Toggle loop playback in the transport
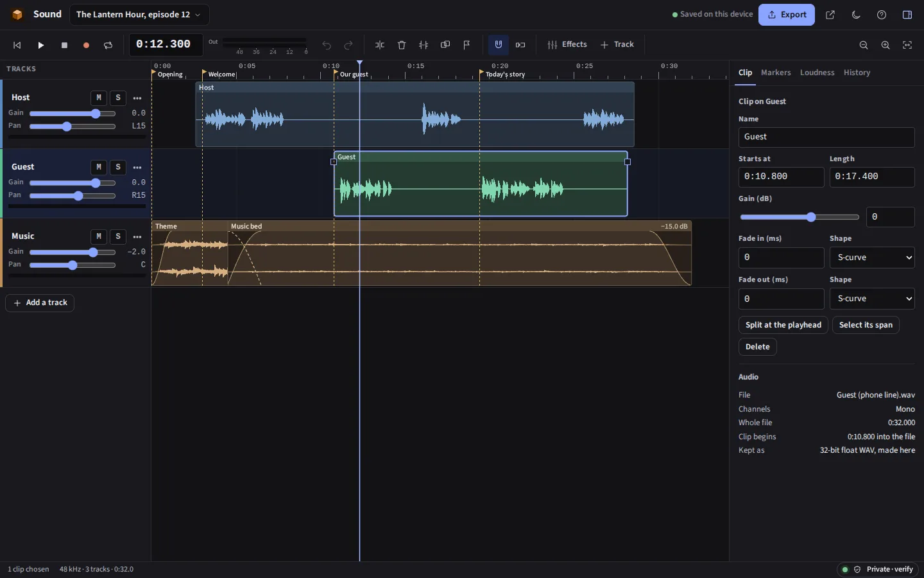The width and height of the screenshot is (924, 578). (108, 45)
